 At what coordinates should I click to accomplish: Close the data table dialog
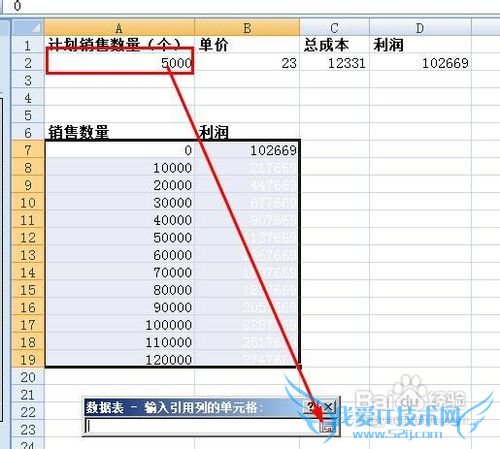328,406
